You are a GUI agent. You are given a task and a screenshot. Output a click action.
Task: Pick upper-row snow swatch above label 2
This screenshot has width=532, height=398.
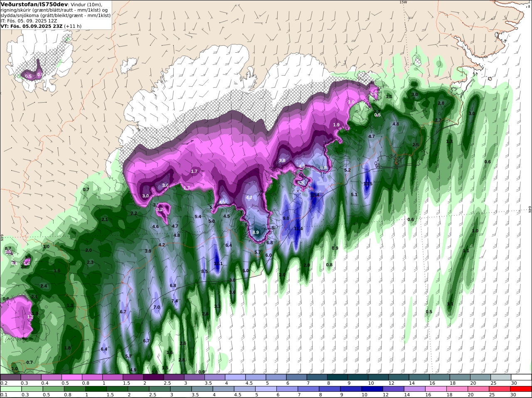click(153, 377)
